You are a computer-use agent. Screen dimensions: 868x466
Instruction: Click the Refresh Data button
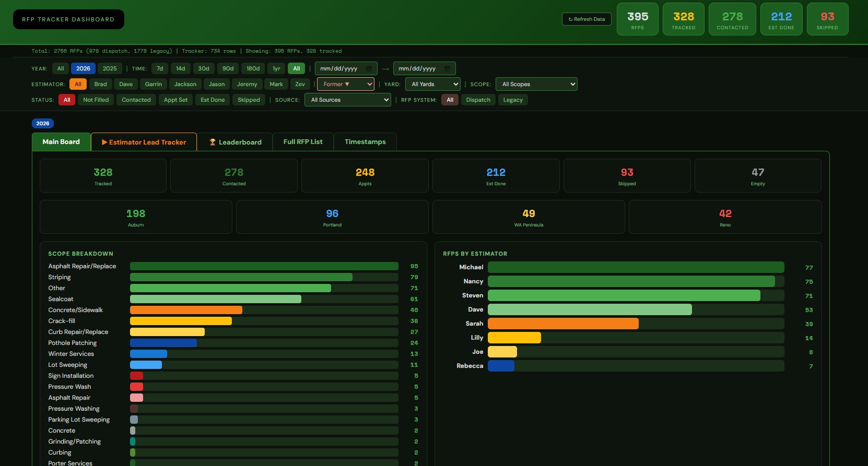coord(587,19)
